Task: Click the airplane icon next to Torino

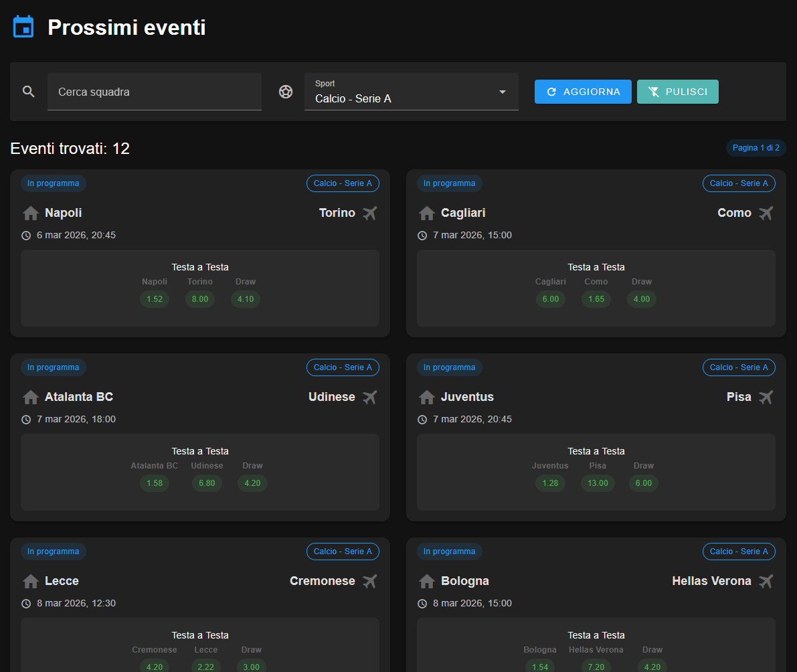Action: (369, 213)
